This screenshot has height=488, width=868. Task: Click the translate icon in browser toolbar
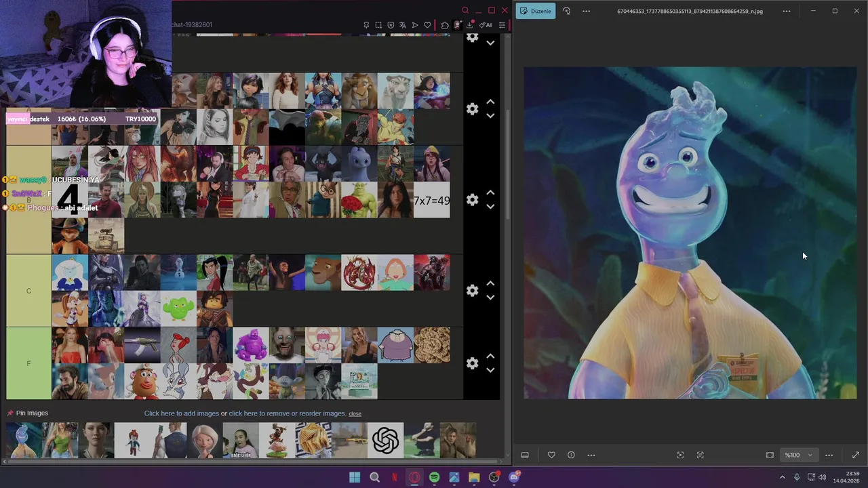[x=403, y=25]
